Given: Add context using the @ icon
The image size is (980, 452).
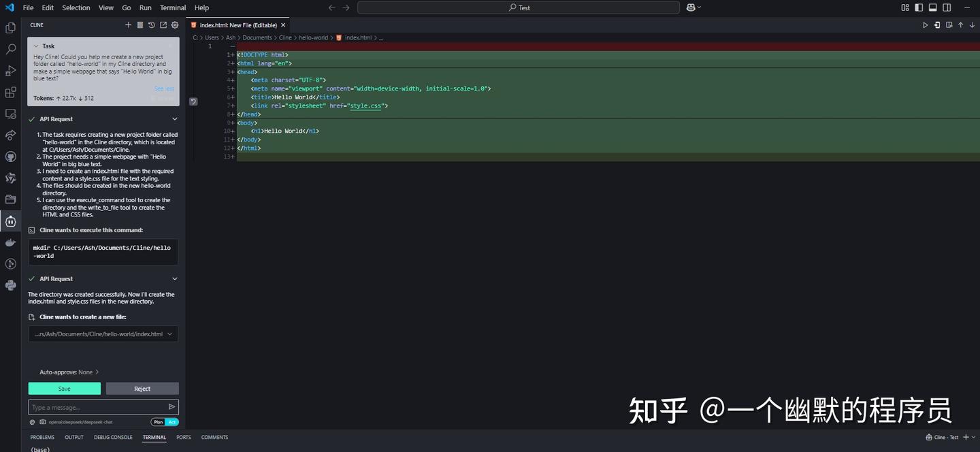Looking at the screenshot, I should tap(32, 422).
